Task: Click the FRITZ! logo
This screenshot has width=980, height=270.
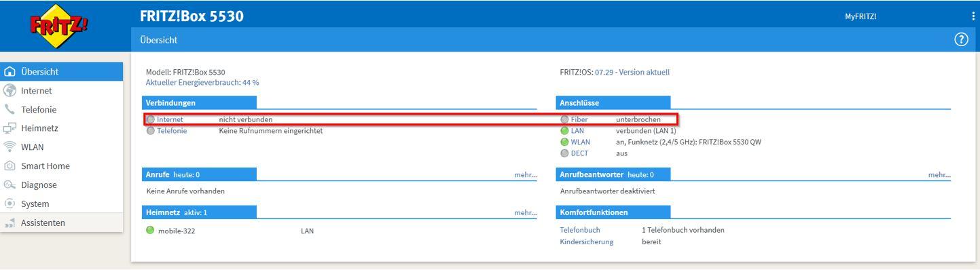Action: click(60, 27)
